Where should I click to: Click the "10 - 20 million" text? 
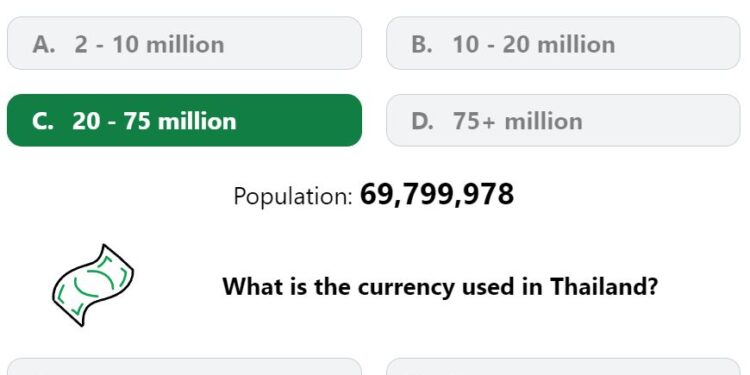point(534,44)
